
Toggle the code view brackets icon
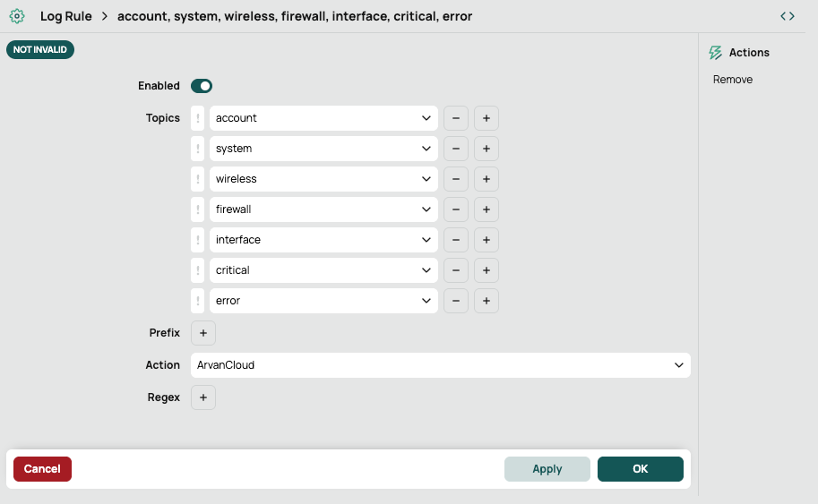tap(787, 16)
